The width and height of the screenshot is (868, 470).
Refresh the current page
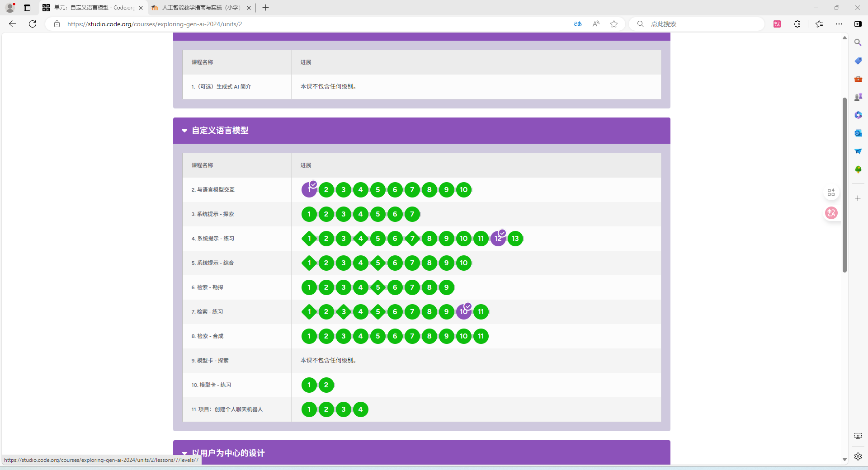point(33,24)
